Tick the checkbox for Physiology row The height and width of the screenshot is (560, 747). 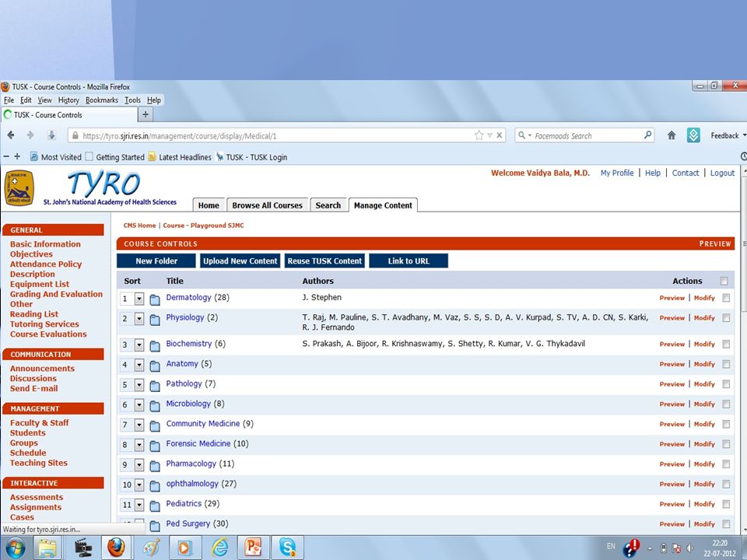(726, 317)
